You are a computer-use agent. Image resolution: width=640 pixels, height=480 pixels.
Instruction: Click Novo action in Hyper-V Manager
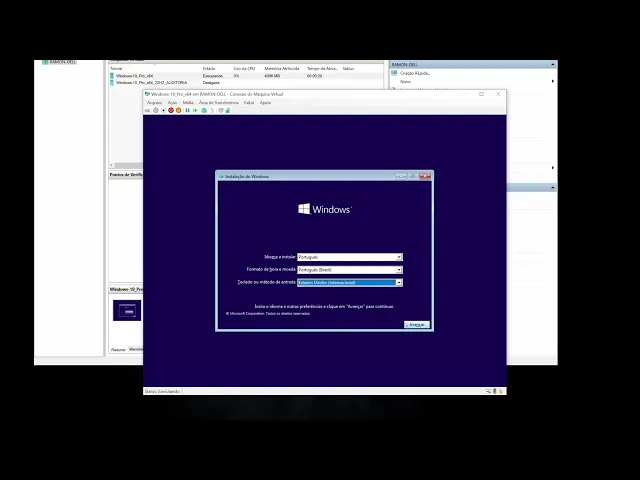pyautogui.click(x=405, y=82)
